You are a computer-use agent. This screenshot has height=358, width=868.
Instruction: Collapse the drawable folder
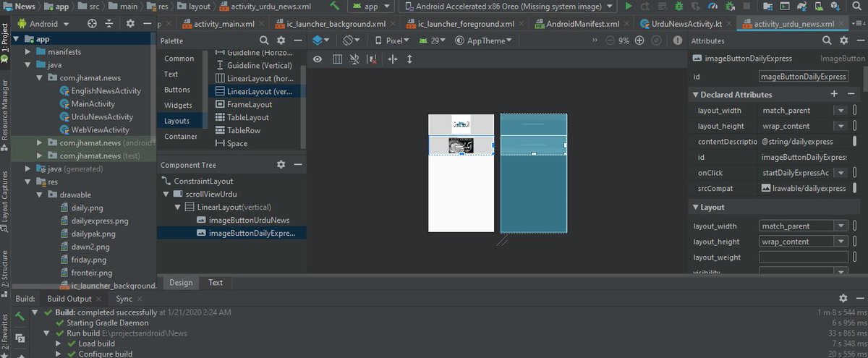(x=41, y=195)
